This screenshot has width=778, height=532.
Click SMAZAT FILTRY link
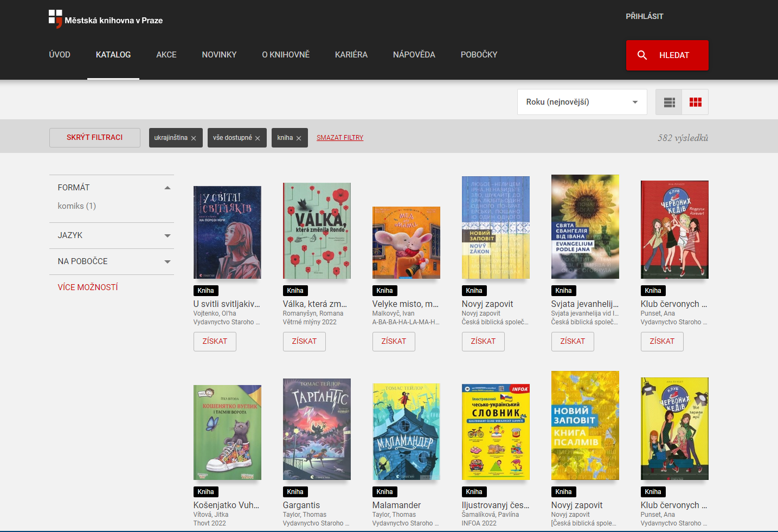coord(340,138)
